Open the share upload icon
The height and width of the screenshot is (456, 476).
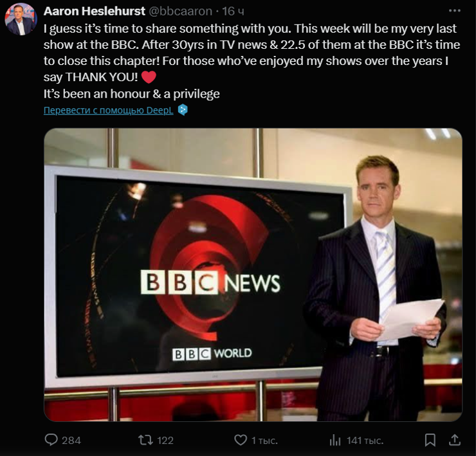tap(454, 440)
